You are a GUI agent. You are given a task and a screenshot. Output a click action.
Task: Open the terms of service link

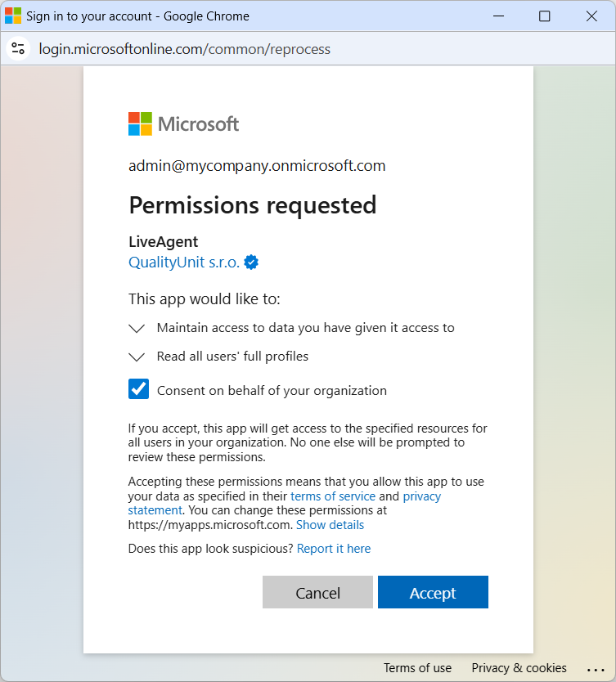[x=333, y=496]
